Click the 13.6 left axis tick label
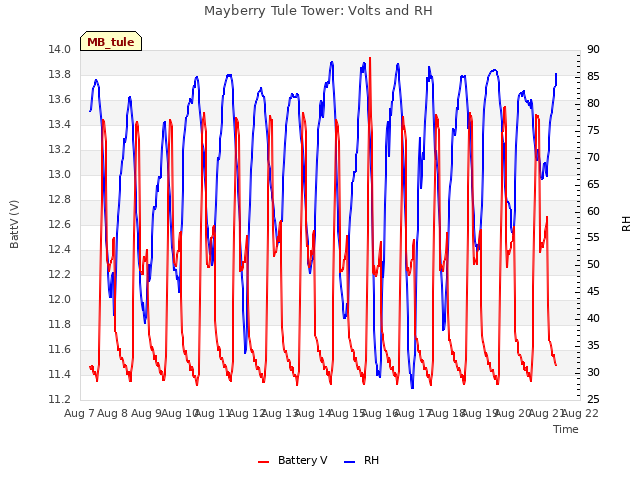This screenshot has height=480, width=640. click(x=60, y=100)
